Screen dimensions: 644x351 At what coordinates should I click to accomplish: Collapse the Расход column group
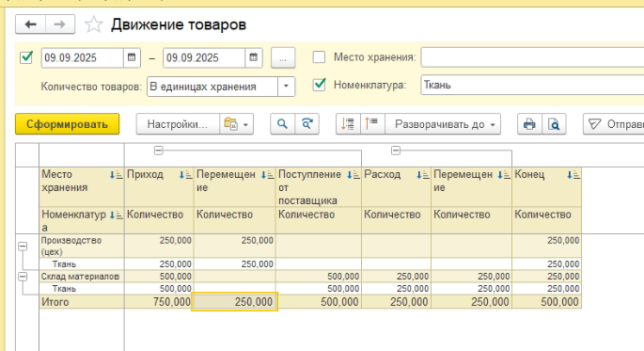396,151
